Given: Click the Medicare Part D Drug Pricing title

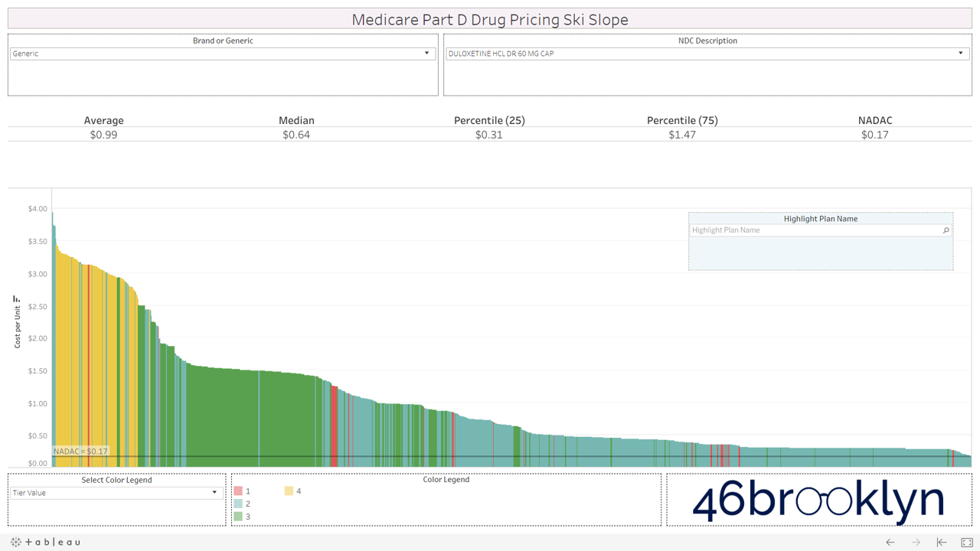Looking at the screenshot, I should tap(490, 19).
